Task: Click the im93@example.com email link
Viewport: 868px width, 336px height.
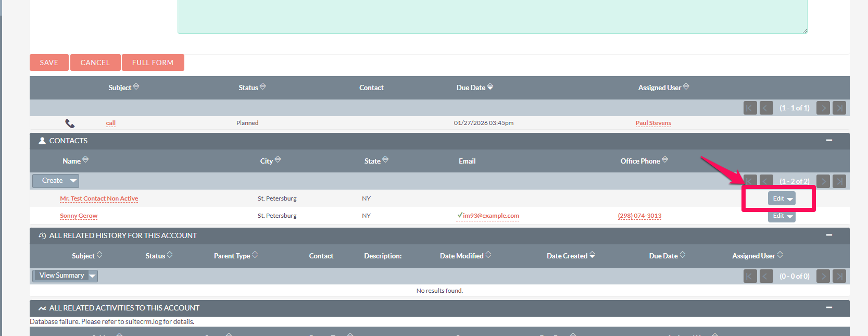Action: (490, 216)
